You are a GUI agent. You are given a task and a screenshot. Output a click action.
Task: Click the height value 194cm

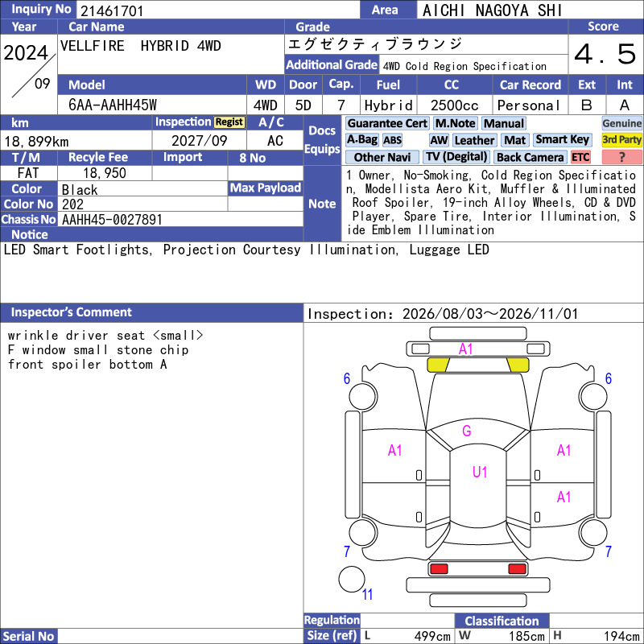pos(621,636)
